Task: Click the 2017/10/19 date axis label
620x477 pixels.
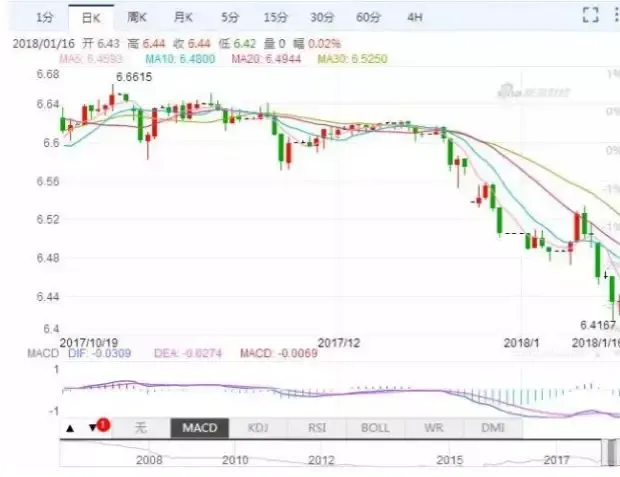Action: coord(89,343)
